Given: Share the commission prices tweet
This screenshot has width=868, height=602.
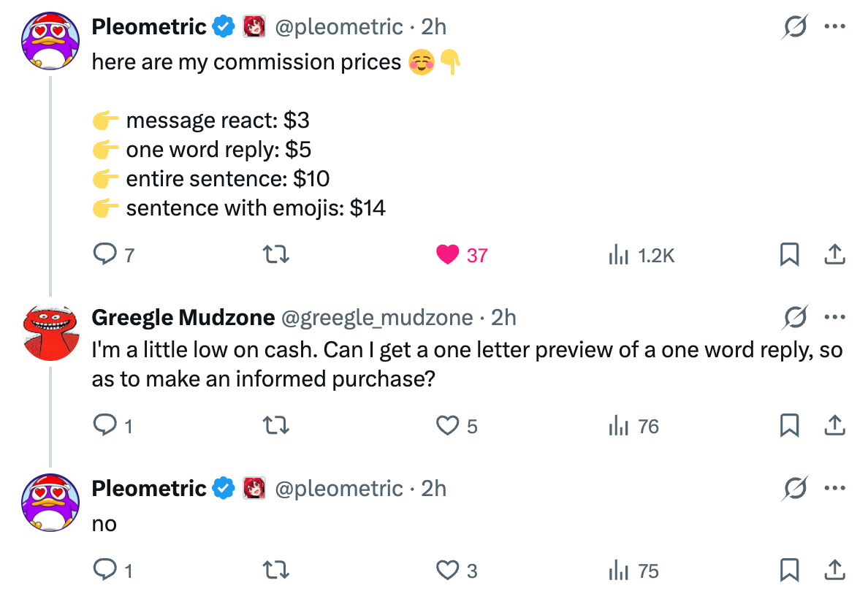Looking at the screenshot, I should click(834, 255).
